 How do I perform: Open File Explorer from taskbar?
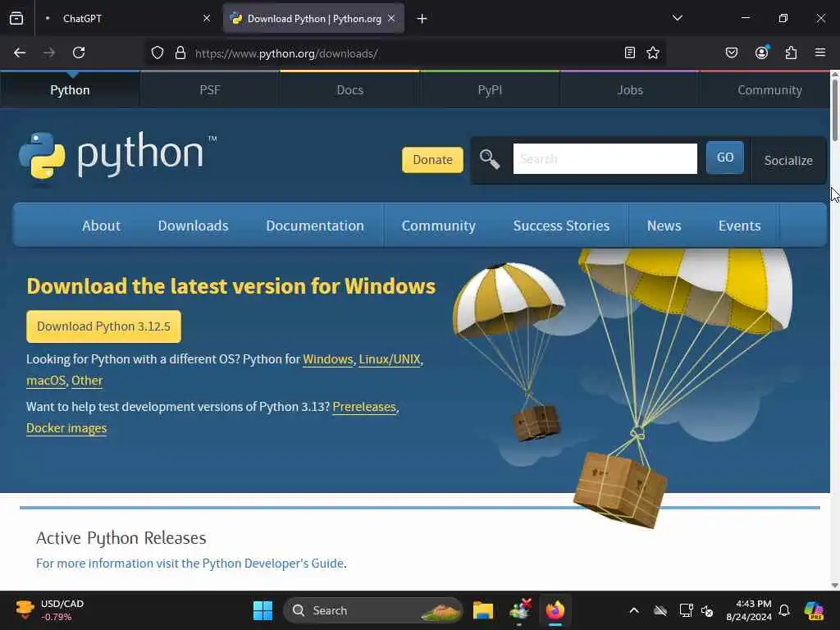[482, 610]
